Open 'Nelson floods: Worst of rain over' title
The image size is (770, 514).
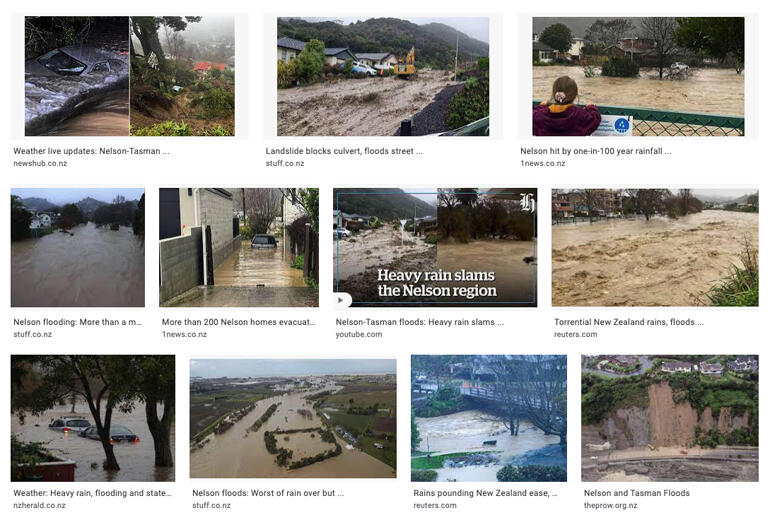(x=268, y=493)
